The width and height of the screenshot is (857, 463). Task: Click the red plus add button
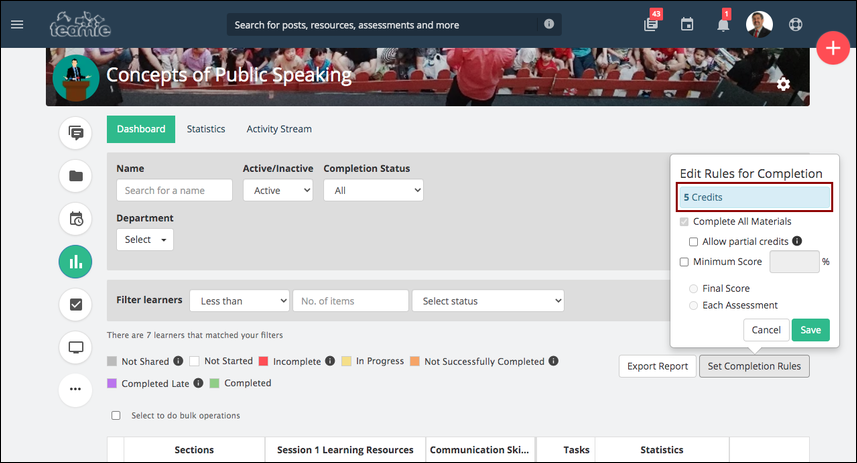(833, 48)
